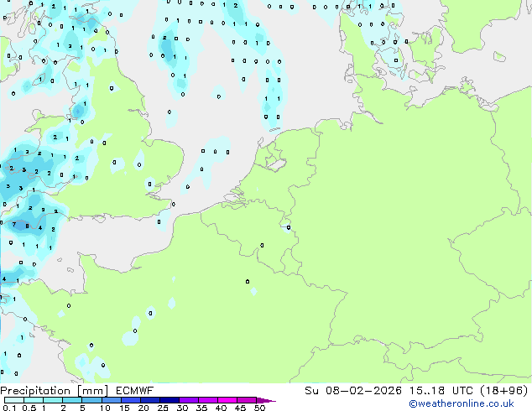Click the '(18+96)' forecast run text
This screenshot has height=411, width=532.
click(504, 391)
